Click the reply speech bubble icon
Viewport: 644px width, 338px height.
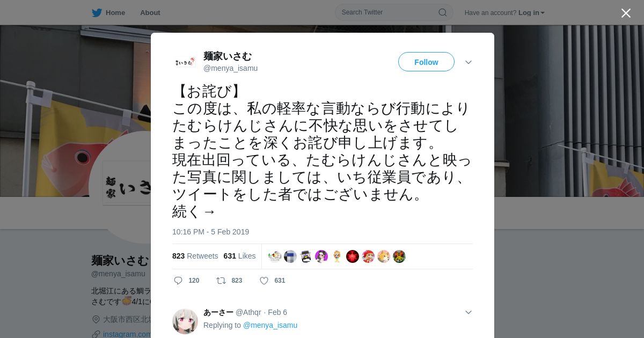178,281
